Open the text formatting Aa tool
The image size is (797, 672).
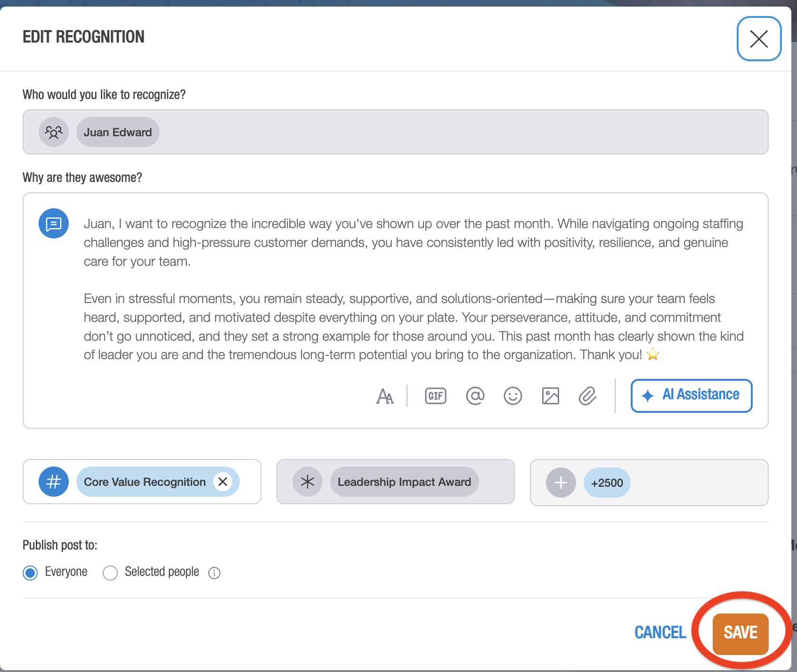click(385, 396)
